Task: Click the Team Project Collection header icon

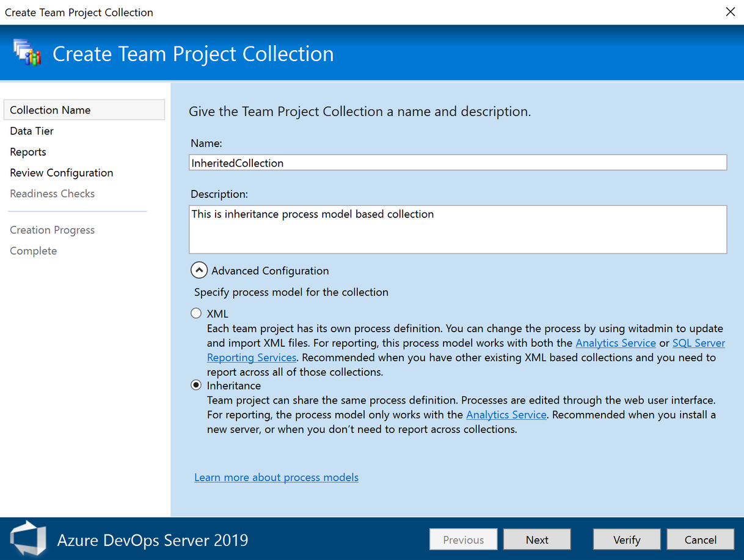Action: (x=27, y=53)
